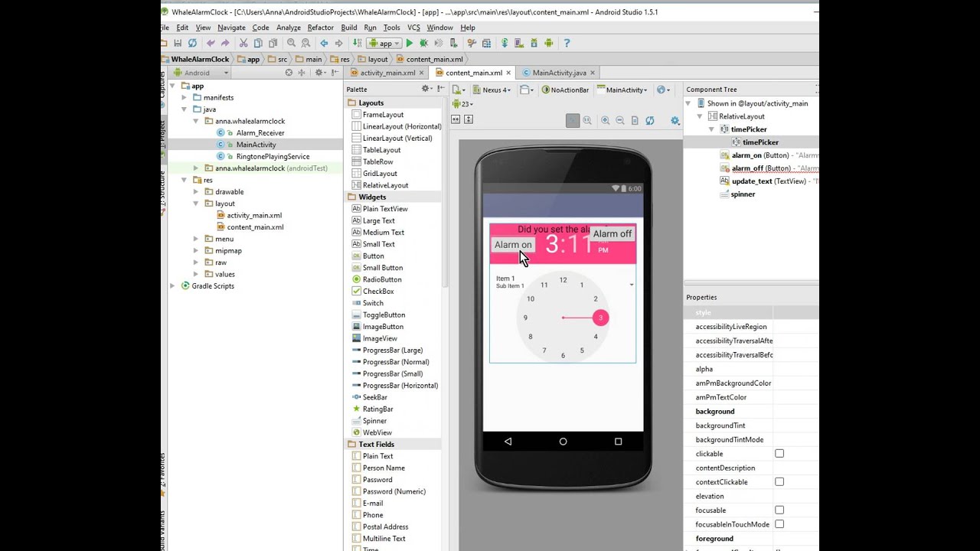Refresh the layout preview
The height and width of the screenshot is (551, 980).
click(x=650, y=121)
